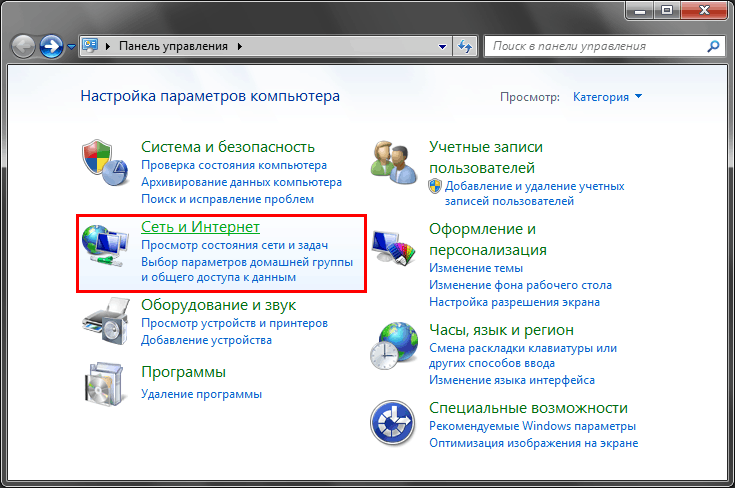The image size is (735, 488).
Task: Open Проверка состояния компьютера
Action: point(234,165)
